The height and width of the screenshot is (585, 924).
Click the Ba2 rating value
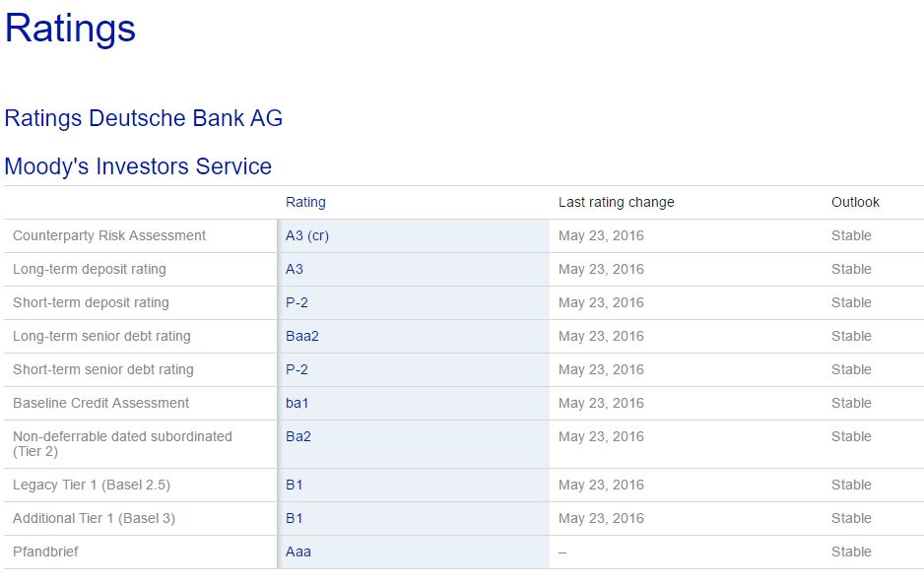point(297,436)
